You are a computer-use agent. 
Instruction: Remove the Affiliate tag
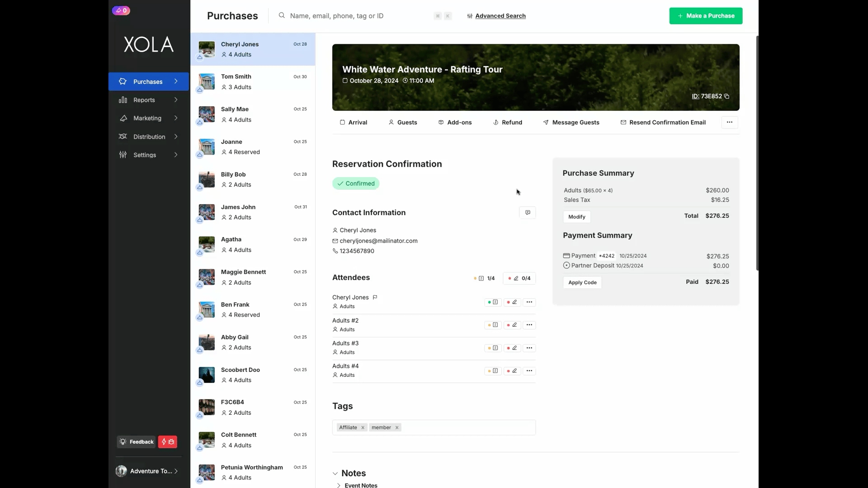[x=363, y=427]
